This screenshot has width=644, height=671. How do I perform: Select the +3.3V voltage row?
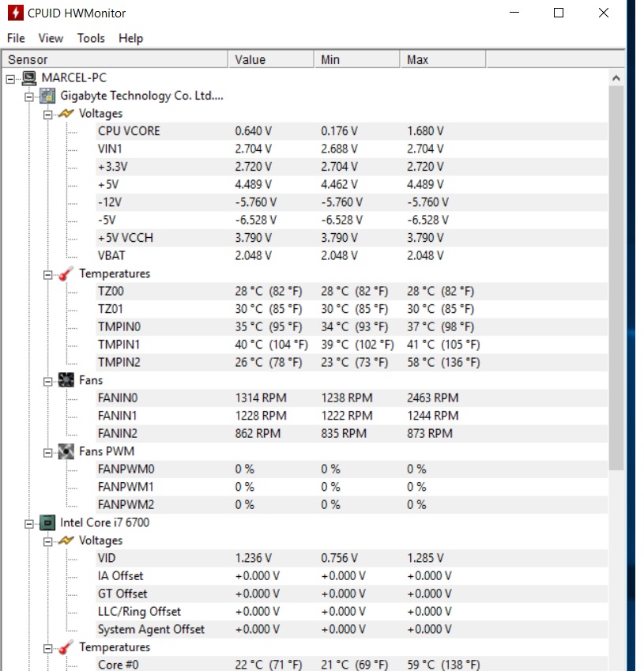pos(352,167)
